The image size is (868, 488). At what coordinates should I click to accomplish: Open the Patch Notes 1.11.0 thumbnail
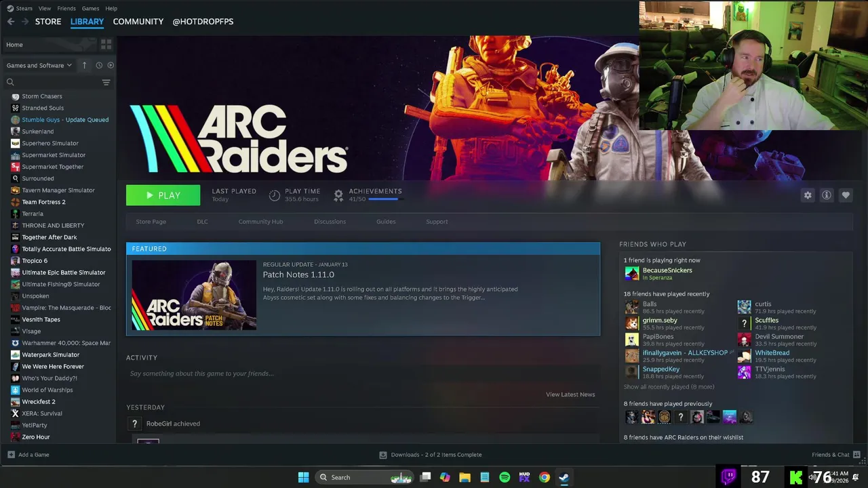click(x=194, y=295)
